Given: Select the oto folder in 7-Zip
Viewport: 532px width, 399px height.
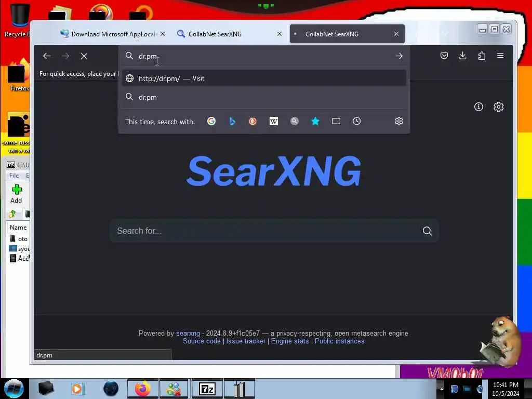Looking at the screenshot, I should click(19, 239).
